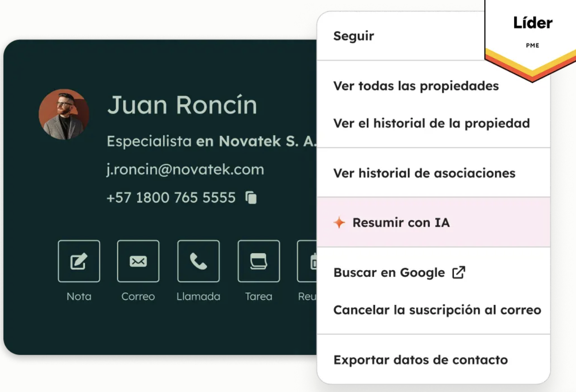
Task: Select Seguir from the menu
Action: coord(353,36)
